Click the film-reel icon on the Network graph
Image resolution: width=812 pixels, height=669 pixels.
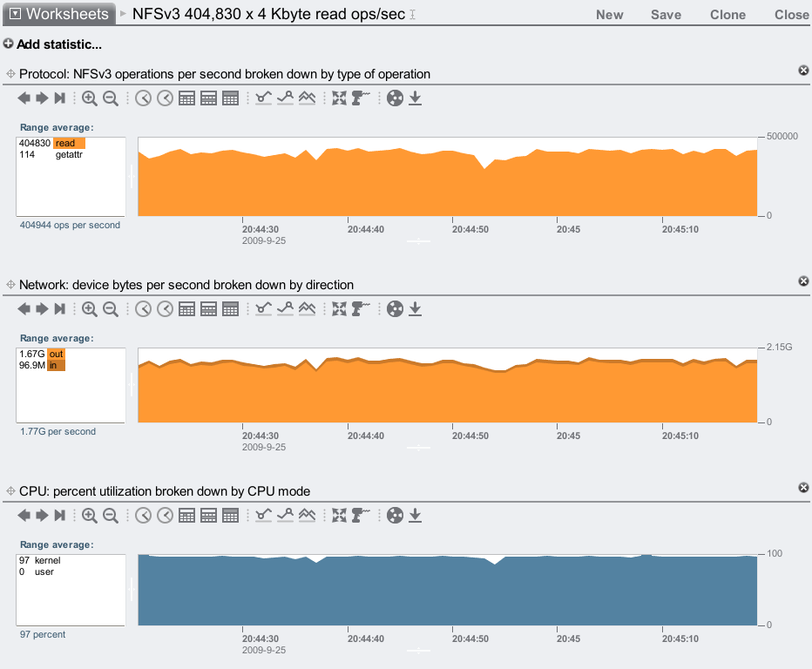pos(395,309)
